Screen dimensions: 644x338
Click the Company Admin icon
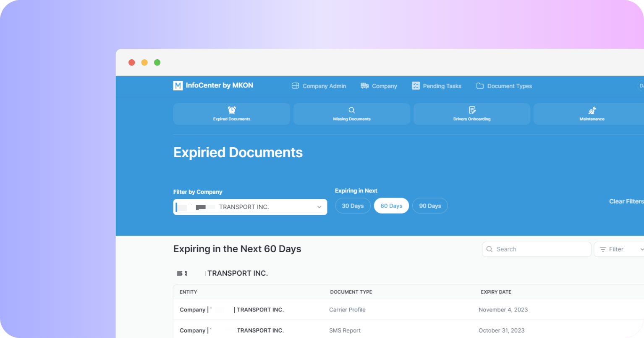pos(296,86)
